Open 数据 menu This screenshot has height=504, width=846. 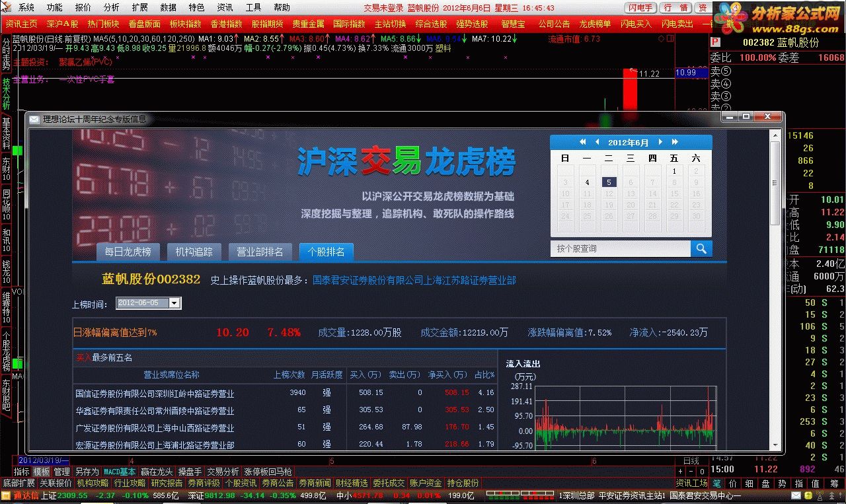(x=168, y=7)
